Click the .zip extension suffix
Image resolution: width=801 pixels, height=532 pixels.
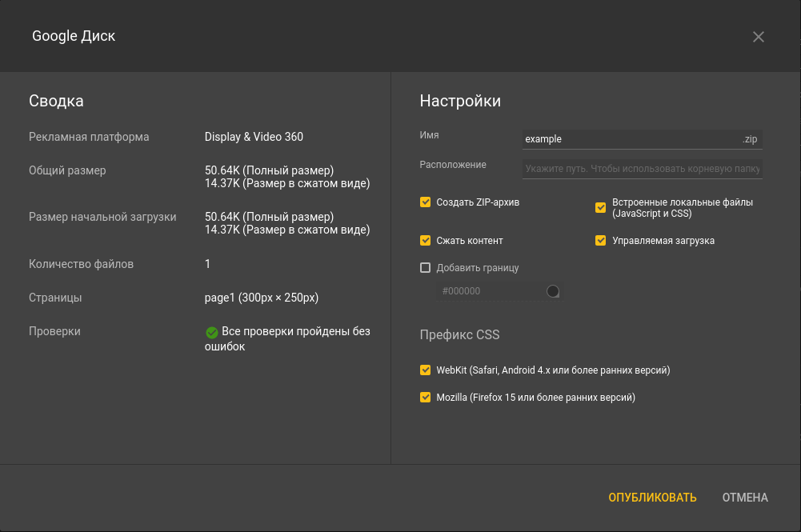point(750,139)
